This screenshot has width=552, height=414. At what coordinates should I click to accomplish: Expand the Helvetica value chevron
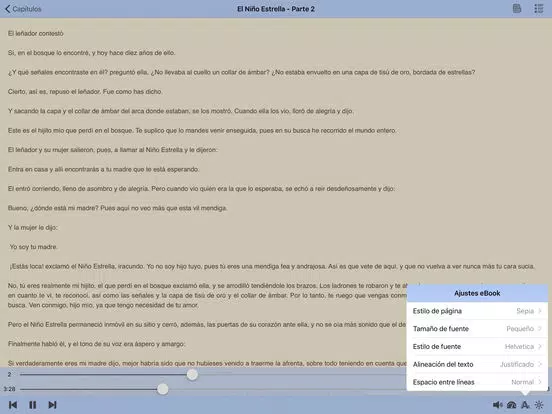pos(540,346)
